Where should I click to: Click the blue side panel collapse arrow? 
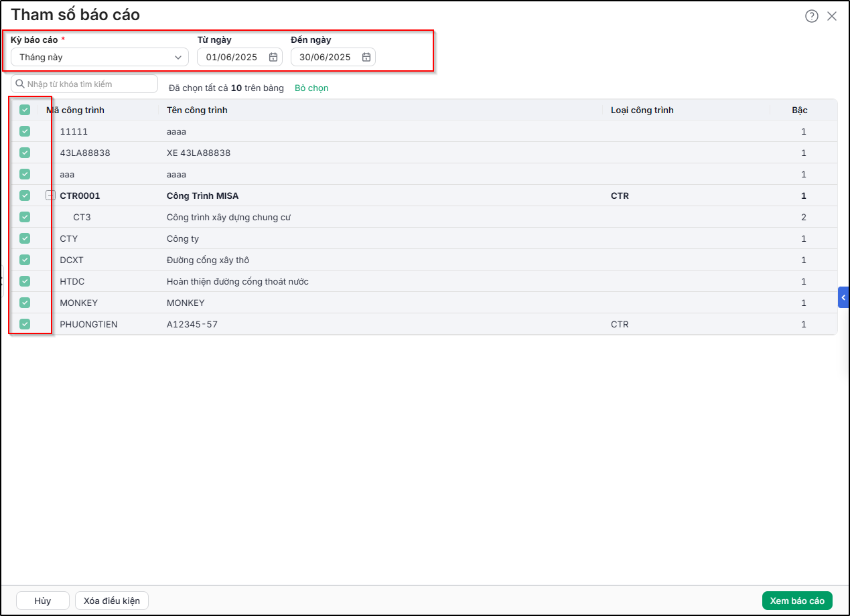point(843,297)
